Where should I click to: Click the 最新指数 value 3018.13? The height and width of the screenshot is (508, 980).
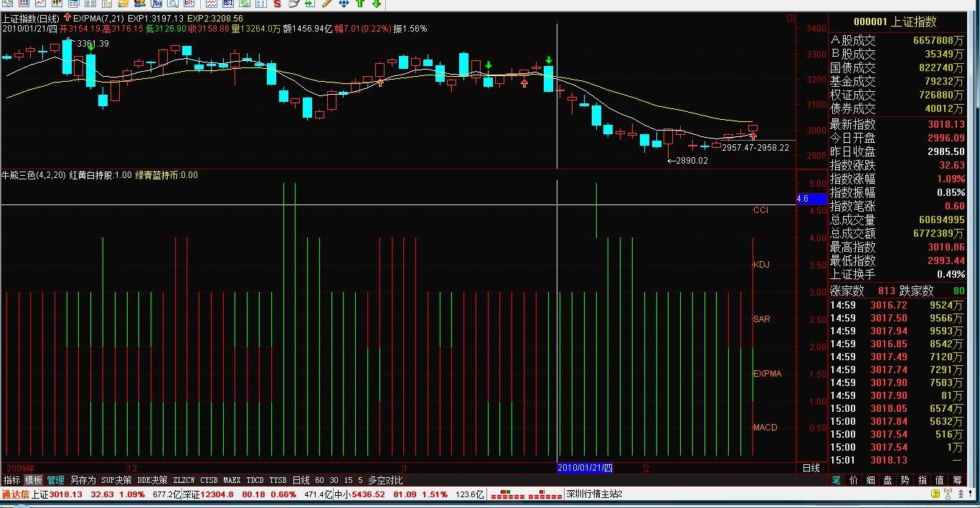[946, 125]
